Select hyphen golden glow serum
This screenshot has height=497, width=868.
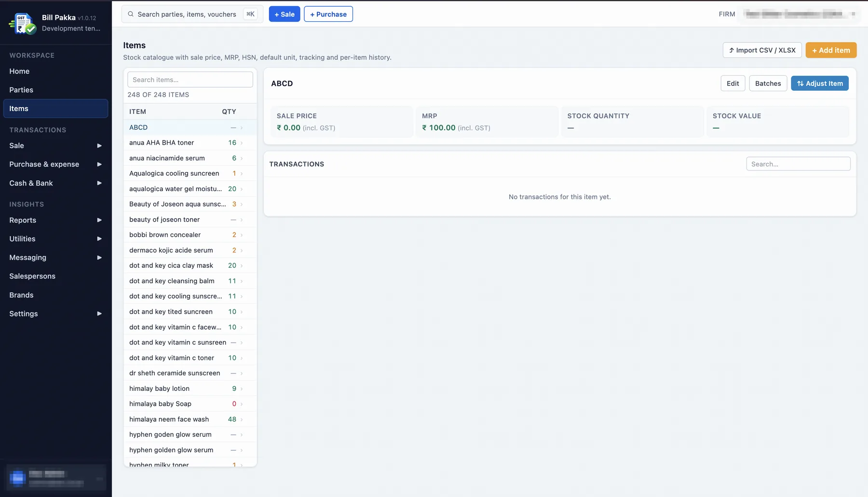[190, 450]
